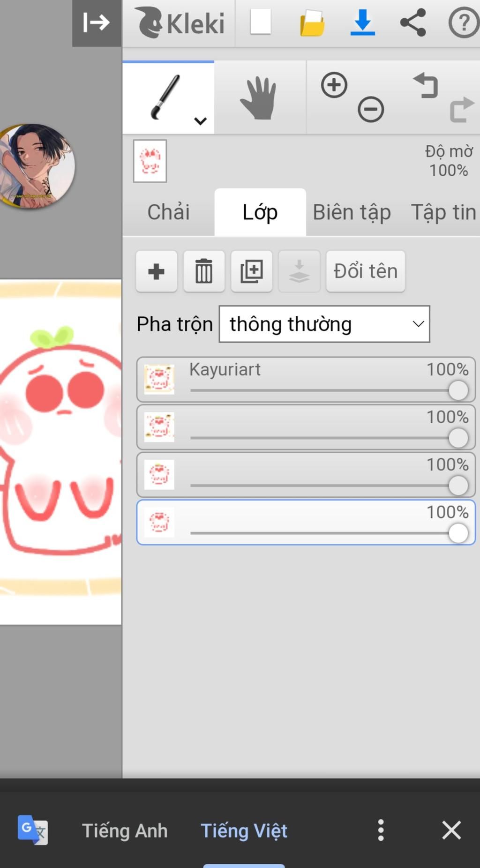480x868 pixels.
Task: Open the Pha trộn blend mode dropdown
Action: click(324, 324)
